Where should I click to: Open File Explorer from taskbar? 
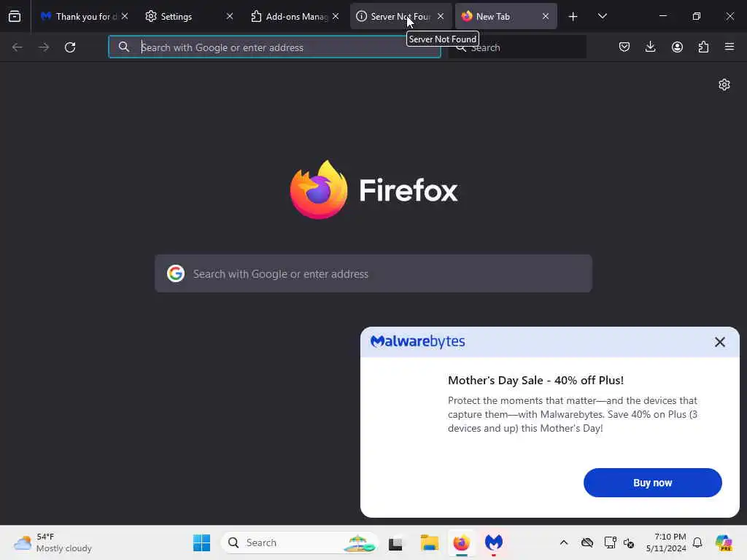(x=429, y=542)
